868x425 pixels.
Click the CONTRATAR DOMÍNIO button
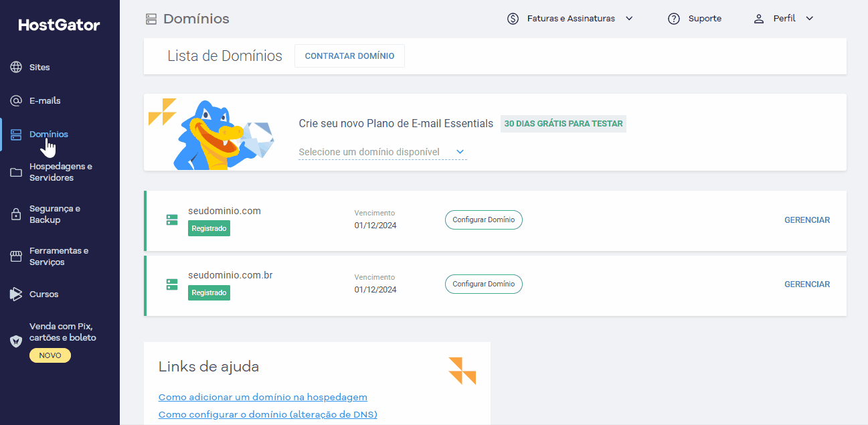point(349,56)
